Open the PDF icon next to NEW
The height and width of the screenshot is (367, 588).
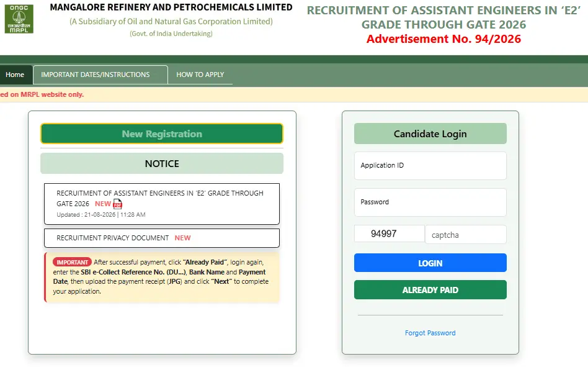117,204
